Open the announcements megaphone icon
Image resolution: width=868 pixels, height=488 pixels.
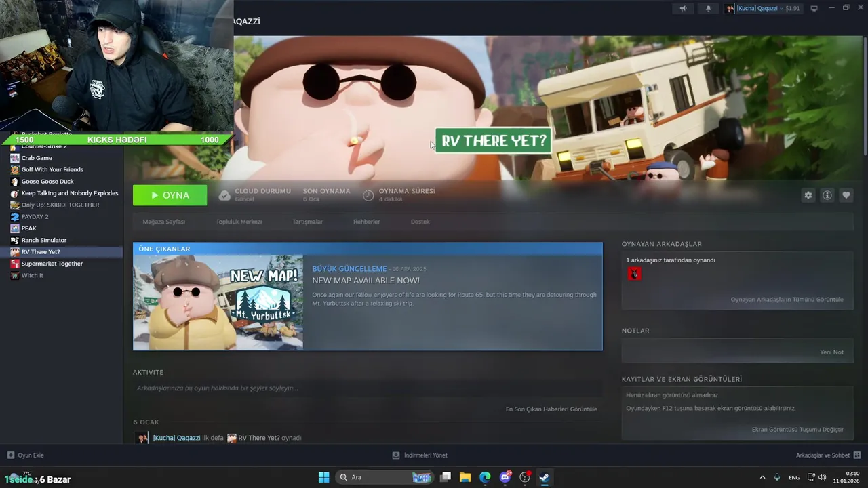pyautogui.click(x=683, y=8)
